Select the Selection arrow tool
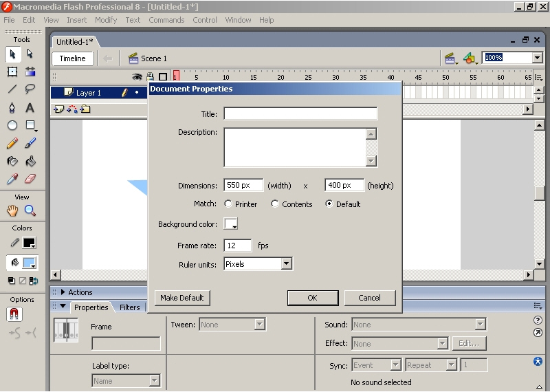The height and width of the screenshot is (392, 550). click(x=12, y=54)
